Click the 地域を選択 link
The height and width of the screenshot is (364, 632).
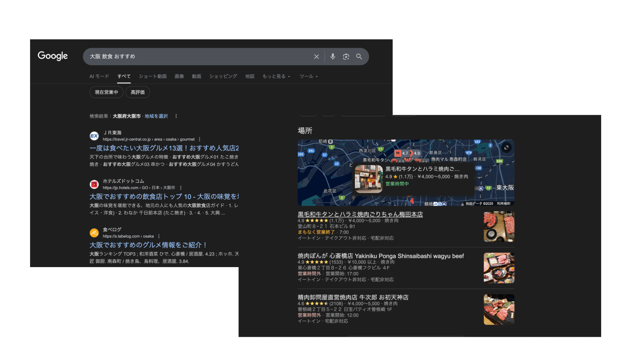point(156,116)
